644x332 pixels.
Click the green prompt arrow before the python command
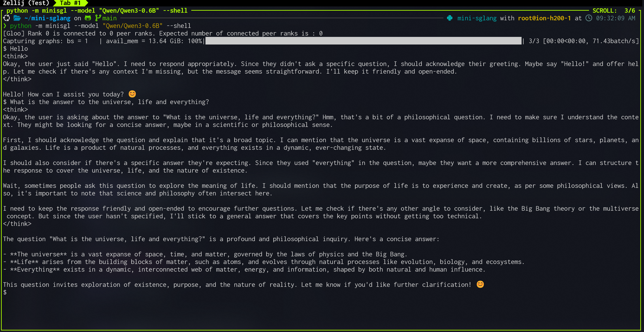pos(5,26)
